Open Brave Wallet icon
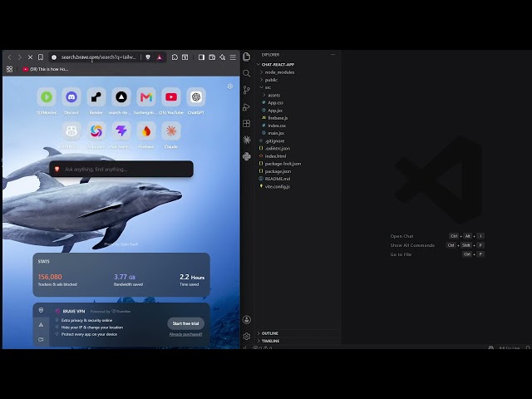Screen dimensions: 532x399 click(x=212, y=57)
